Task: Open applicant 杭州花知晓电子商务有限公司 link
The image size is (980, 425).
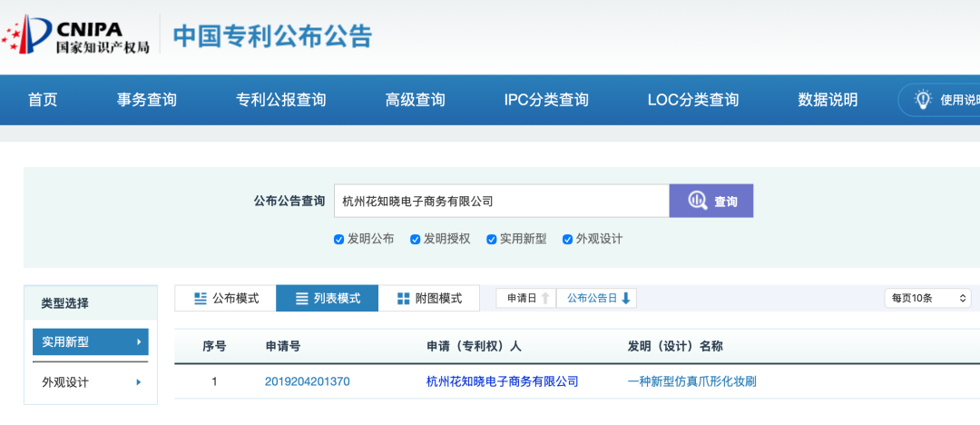Action: coord(502,381)
